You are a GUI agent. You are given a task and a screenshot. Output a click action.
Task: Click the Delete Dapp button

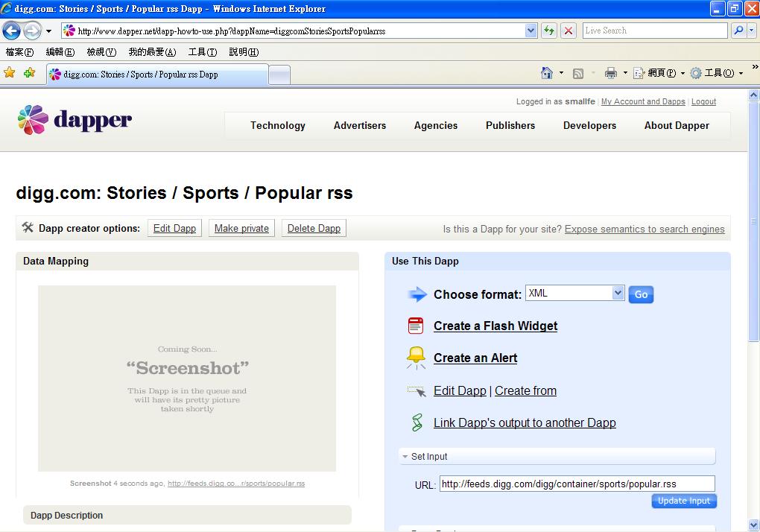pyautogui.click(x=314, y=228)
